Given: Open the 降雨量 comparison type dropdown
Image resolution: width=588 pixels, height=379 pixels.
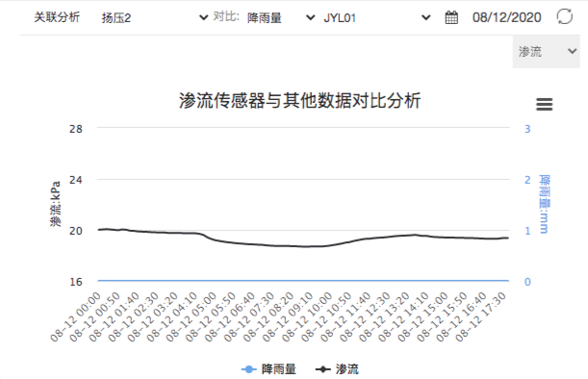Looking at the screenshot, I should [280, 17].
